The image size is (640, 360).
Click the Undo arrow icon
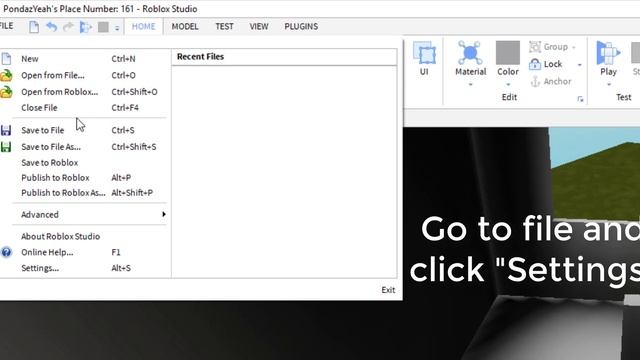[51, 27]
